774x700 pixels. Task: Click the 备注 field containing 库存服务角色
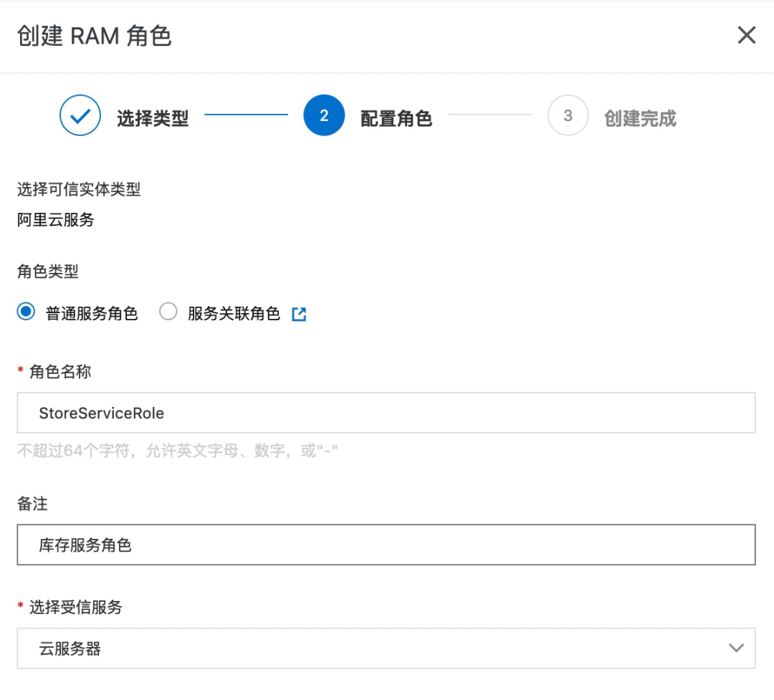tap(386, 545)
